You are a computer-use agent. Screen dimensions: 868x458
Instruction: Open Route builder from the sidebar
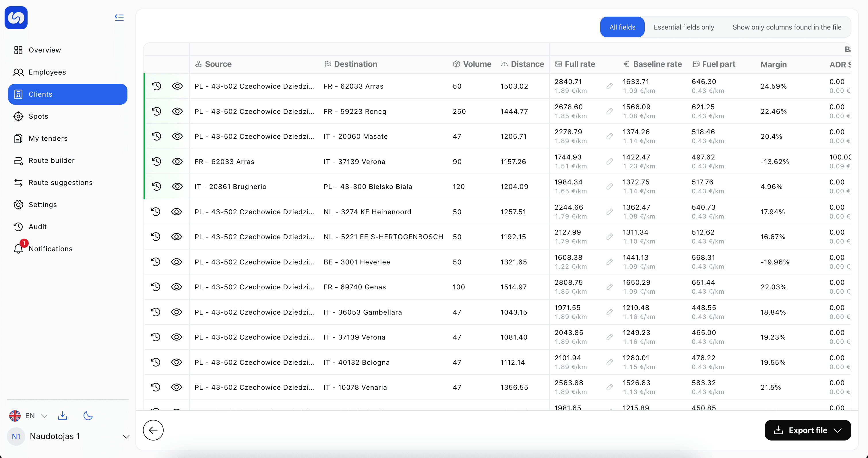(x=68, y=161)
